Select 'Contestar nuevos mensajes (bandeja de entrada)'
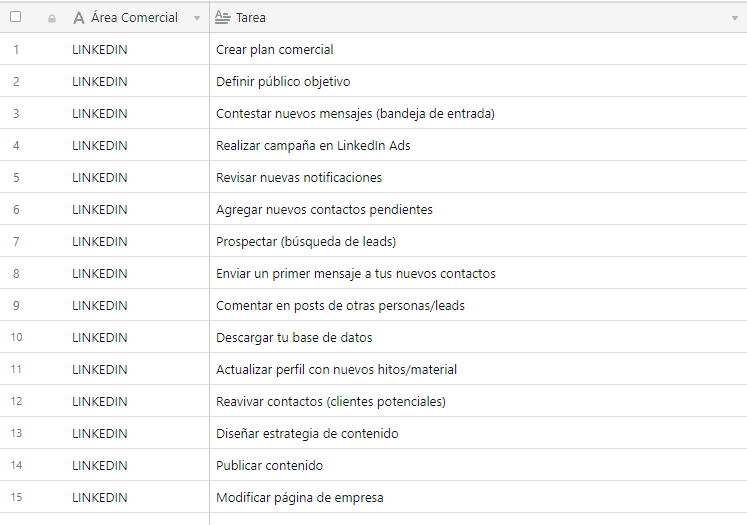Image resolution: width=747 pixels, height=525 pixels. click(x=478, y=113)
